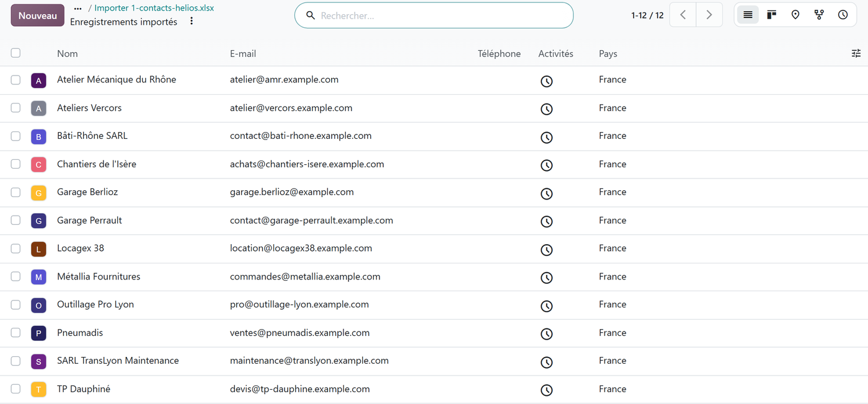Viewport: 868px width, 404px height.
Task: Click email devis@tp-dauphine.example.com
Action: tap(300, 389)
